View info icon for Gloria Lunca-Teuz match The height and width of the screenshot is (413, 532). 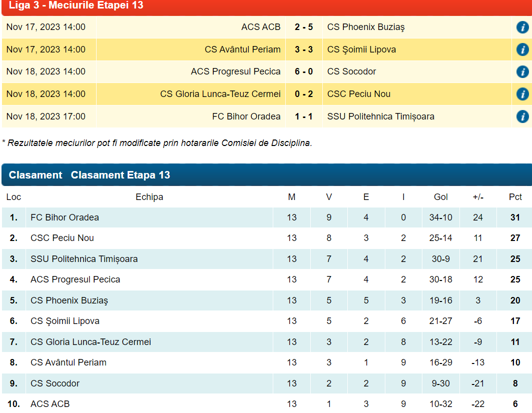click(522, 94)
